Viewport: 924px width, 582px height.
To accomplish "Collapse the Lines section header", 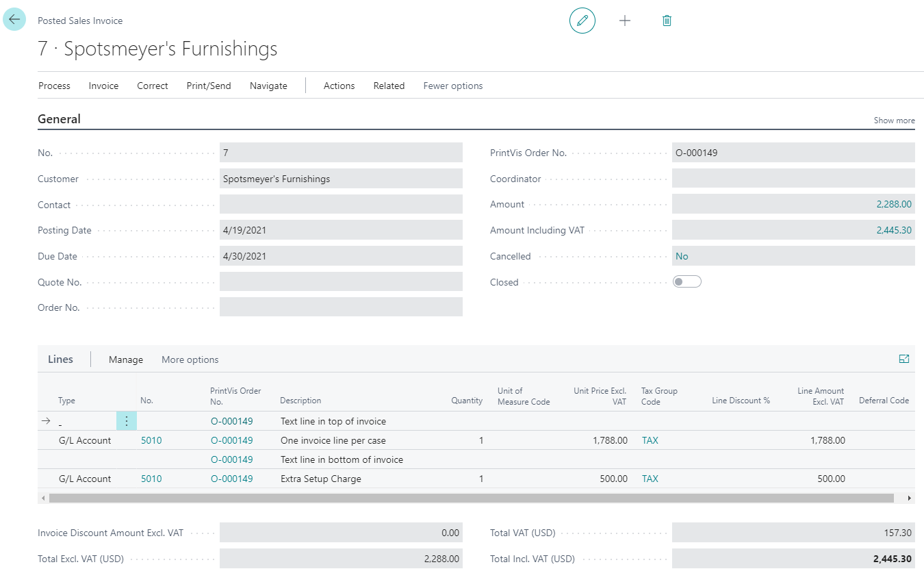I will coord(60,359).
